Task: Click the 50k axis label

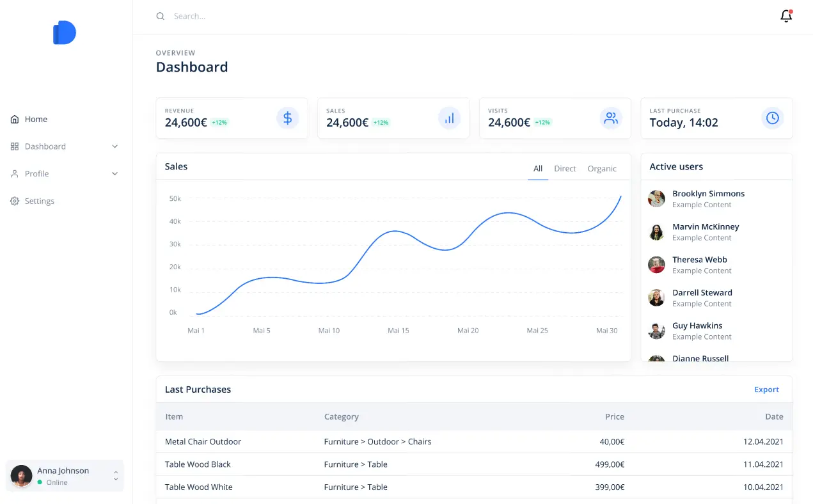Action: [x=175, y=199]
